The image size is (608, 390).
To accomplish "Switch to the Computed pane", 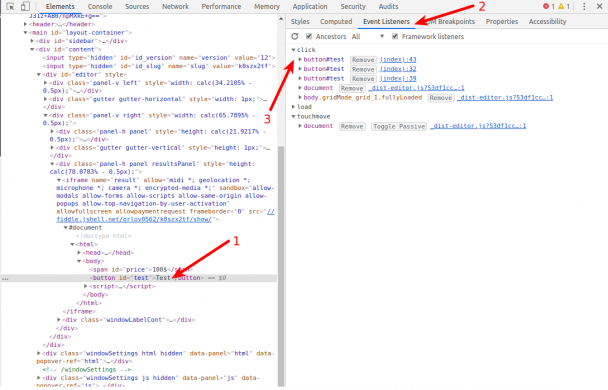I will point(336,21).
